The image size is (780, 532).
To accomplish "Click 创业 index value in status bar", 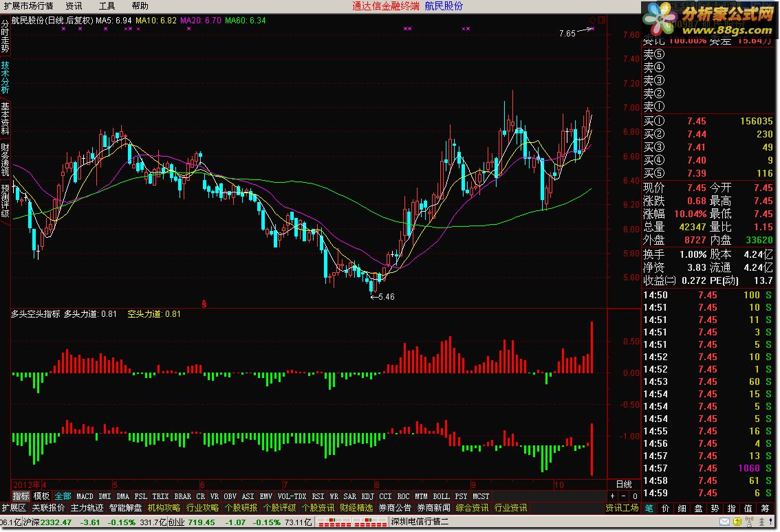I will pyautogui.click(x=202, y=522).
